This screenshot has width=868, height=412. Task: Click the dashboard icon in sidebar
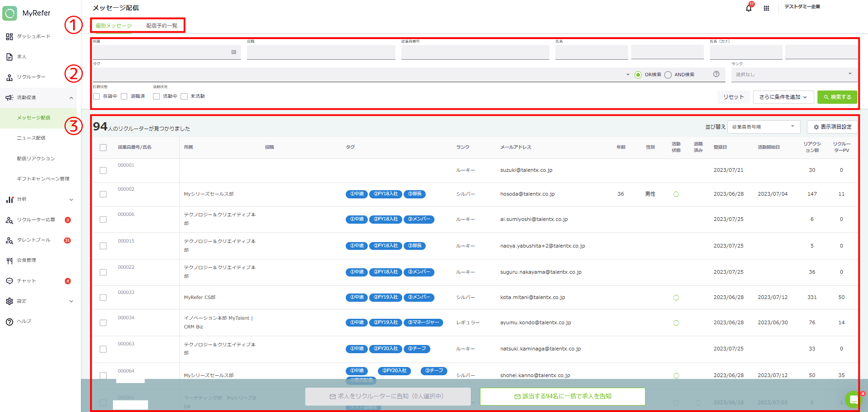coord(9,37)
